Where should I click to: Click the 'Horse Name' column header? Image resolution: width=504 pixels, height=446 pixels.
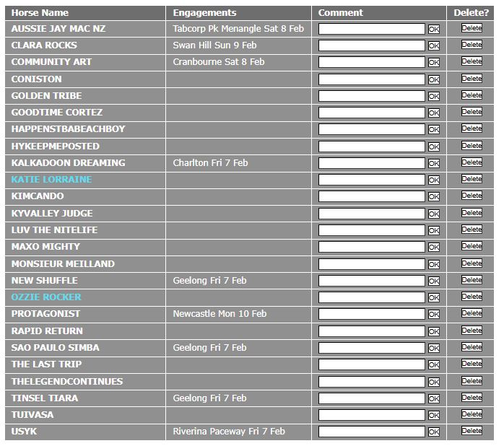(40, 12)
